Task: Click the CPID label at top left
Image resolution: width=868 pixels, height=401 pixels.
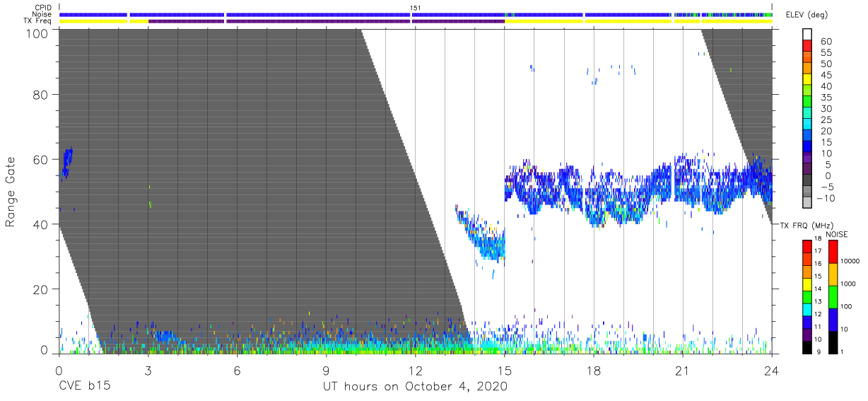Action: point(44,8)
